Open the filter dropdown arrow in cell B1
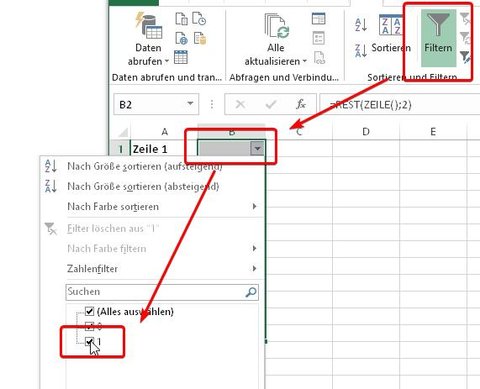Image resolution: width=480 pixels, height=389 pixels. 257,149
